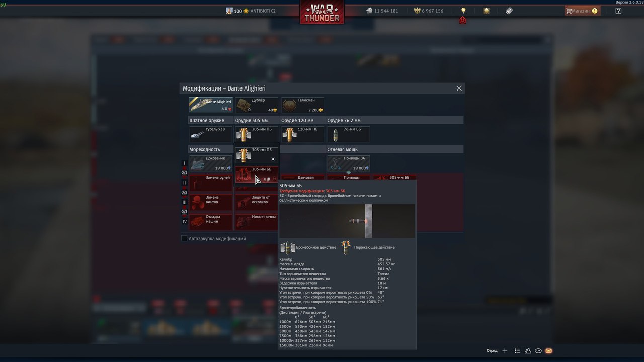Screen dimensions: 644x362
Task: Click the турель x38 weapon slot
Action: pyautogui.click(x=211, y=134)
